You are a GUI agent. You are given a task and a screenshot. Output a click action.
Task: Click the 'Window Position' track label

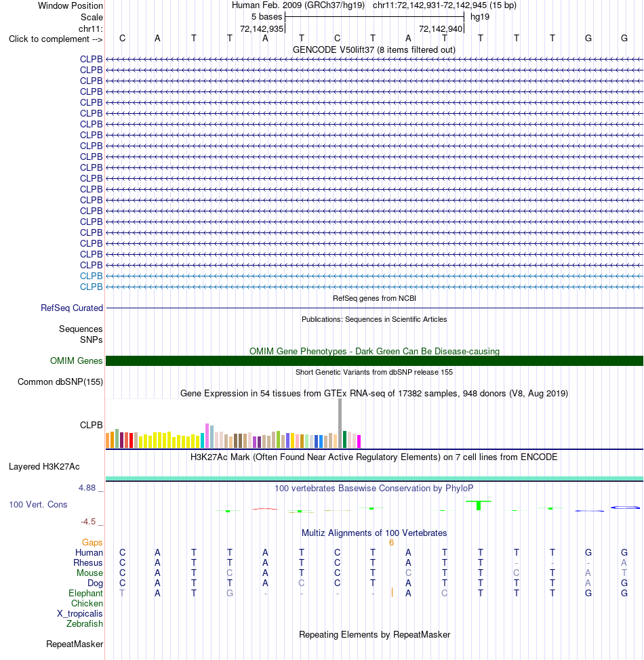point(71,6)
